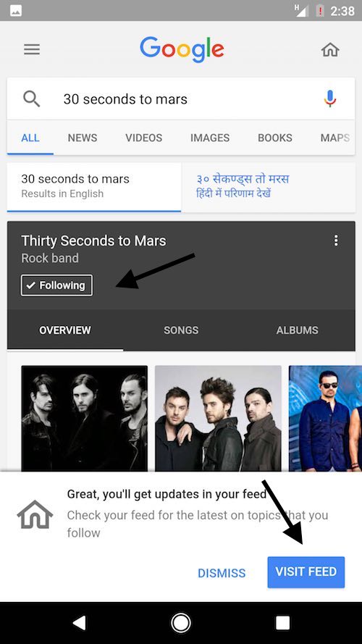Switch to the News tab
Image resolution: width=362 pixels, height=644 pixels.
[x=83, y=138]
